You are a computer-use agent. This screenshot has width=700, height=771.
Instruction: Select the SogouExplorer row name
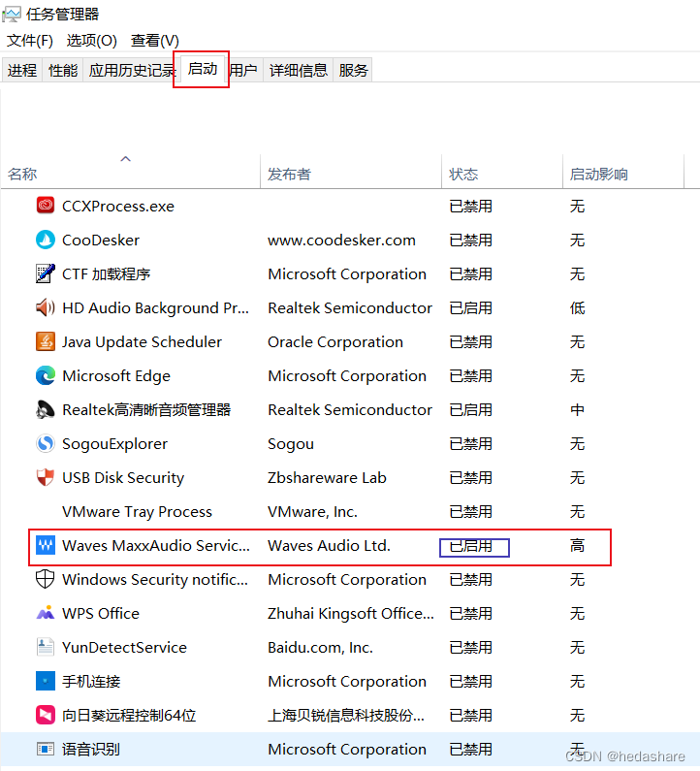115,444
